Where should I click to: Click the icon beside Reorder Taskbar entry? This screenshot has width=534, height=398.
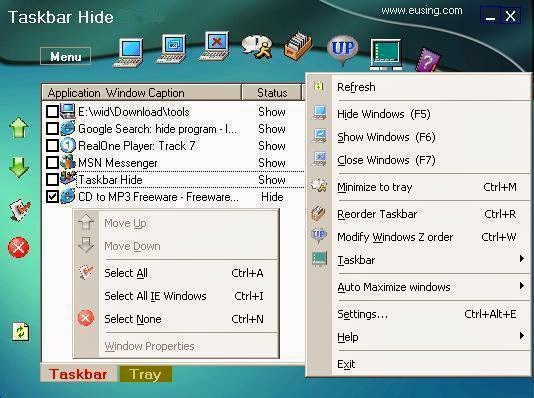[319, 213]
